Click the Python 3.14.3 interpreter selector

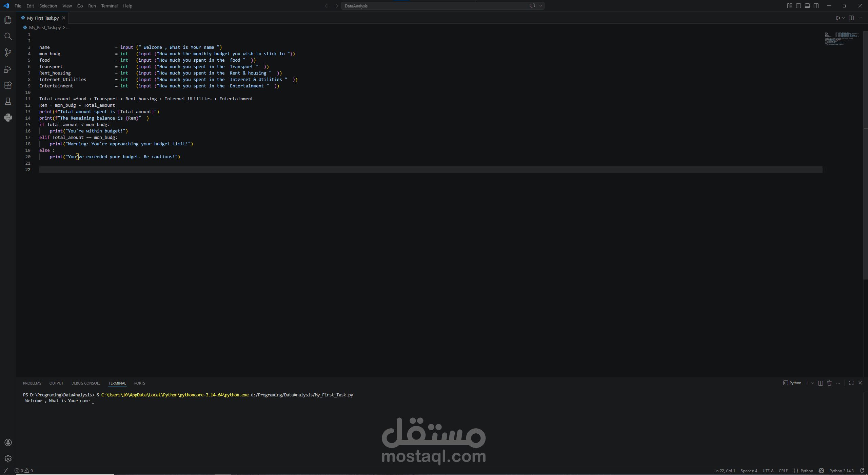click(x=841, y=471)
